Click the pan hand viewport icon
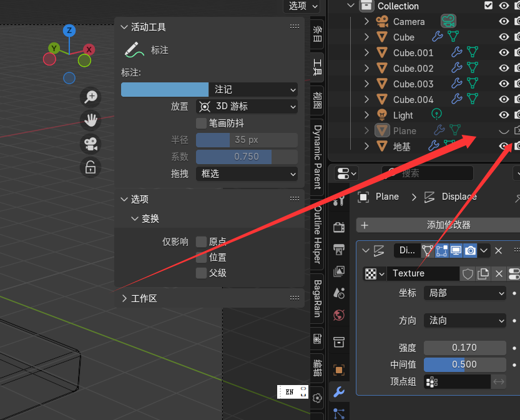 (x=91, y=120)
